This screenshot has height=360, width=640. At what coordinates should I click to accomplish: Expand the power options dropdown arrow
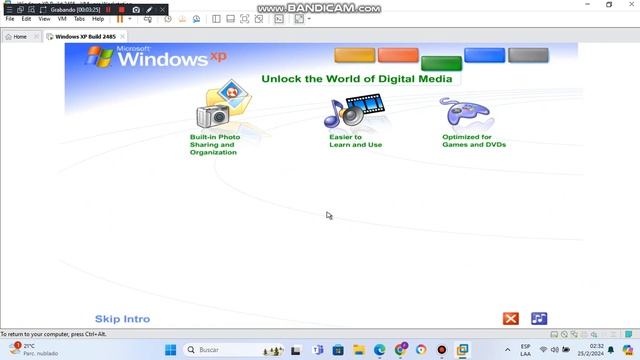(130, 19)
